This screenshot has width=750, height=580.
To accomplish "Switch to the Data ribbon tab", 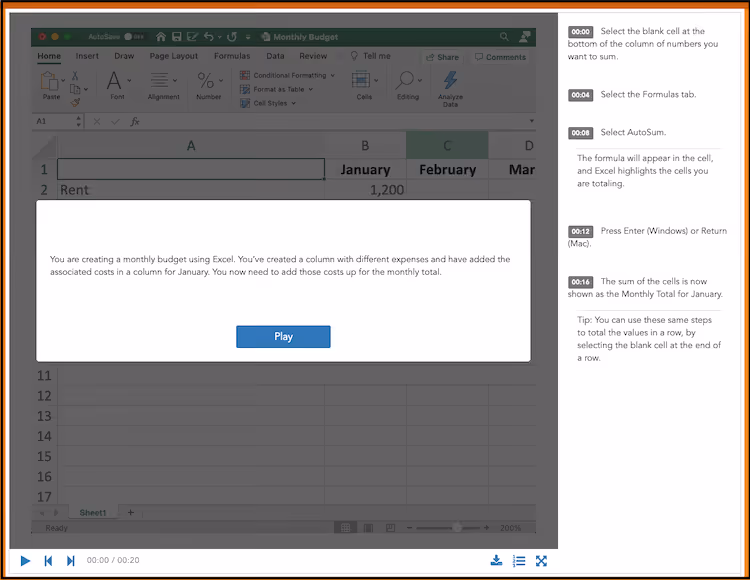I will pos(275,56).
